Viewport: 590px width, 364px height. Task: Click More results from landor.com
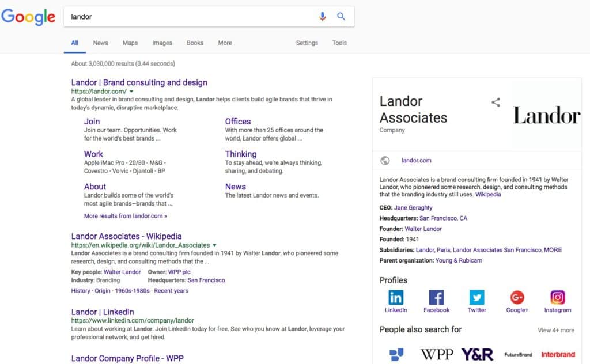[125, 216]
